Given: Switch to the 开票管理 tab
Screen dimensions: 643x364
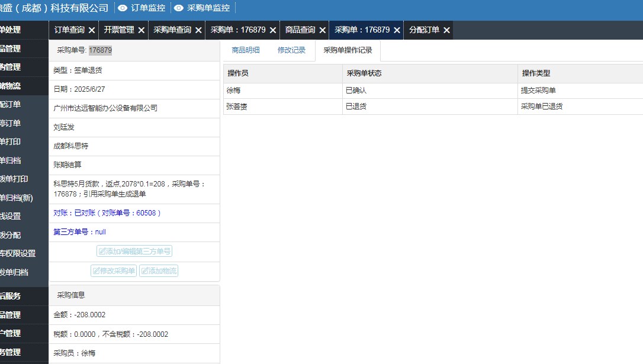Looking at the screenshot, I should (x=119, y=30).
